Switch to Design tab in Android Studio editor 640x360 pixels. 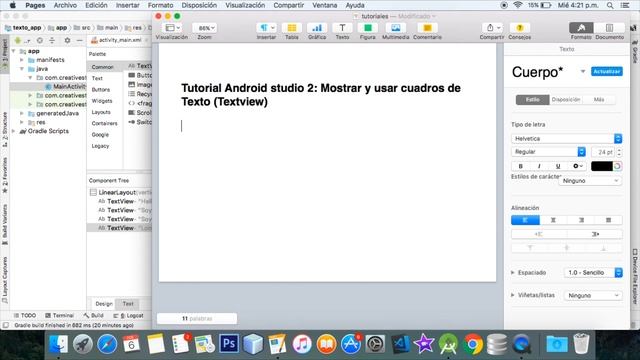[104, 304]
